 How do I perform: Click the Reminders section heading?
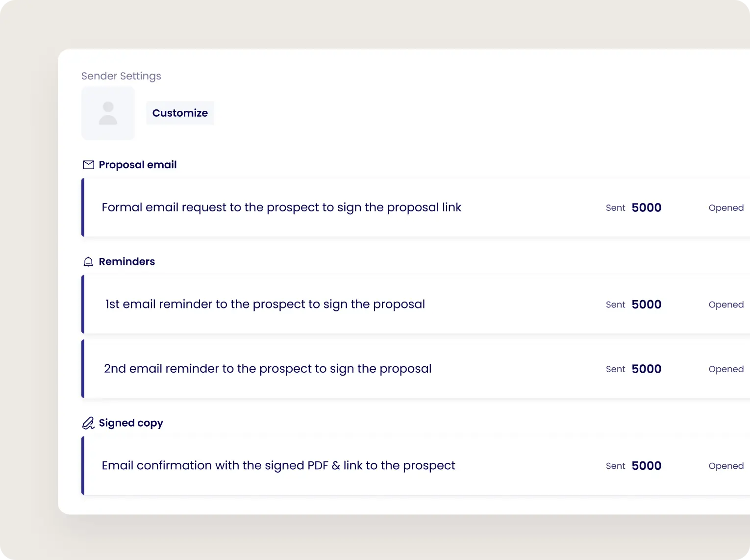127,261
